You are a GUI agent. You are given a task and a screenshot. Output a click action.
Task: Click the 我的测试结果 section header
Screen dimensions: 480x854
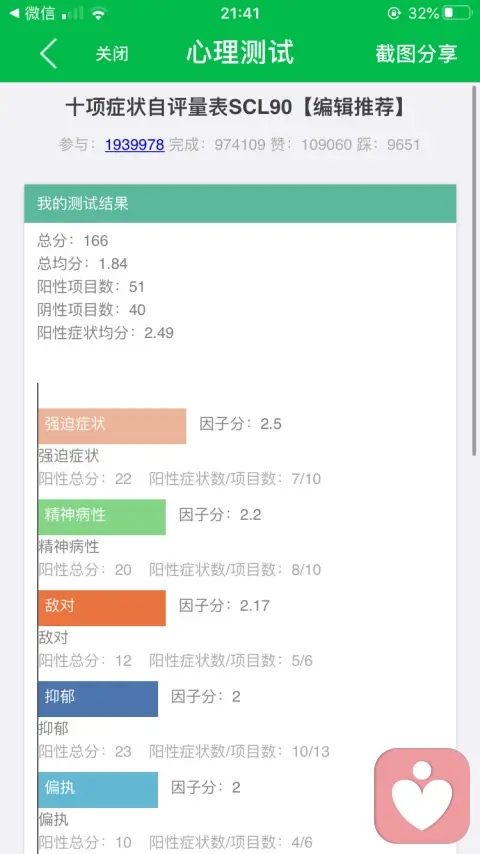tap(240, 204)
